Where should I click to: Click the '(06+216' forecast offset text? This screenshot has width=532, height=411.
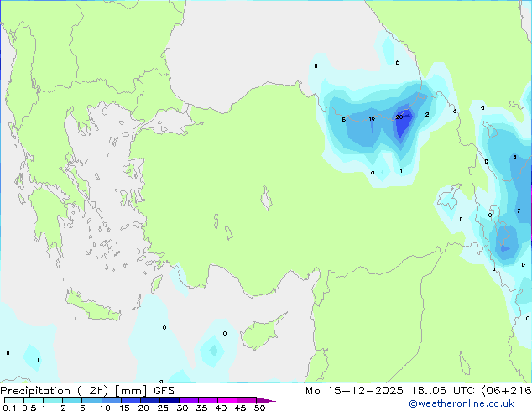point(506,391)
